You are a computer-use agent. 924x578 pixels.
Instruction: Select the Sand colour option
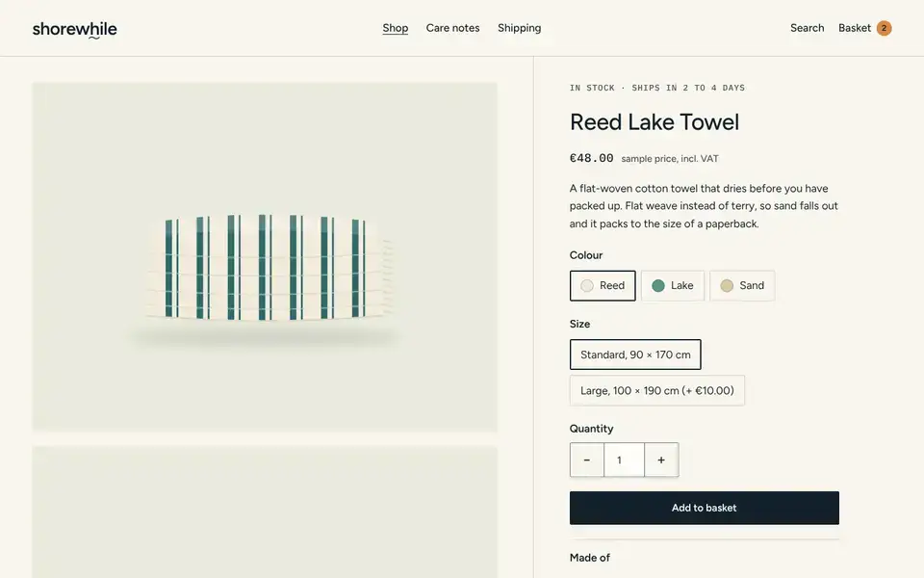tap(742, 285)
